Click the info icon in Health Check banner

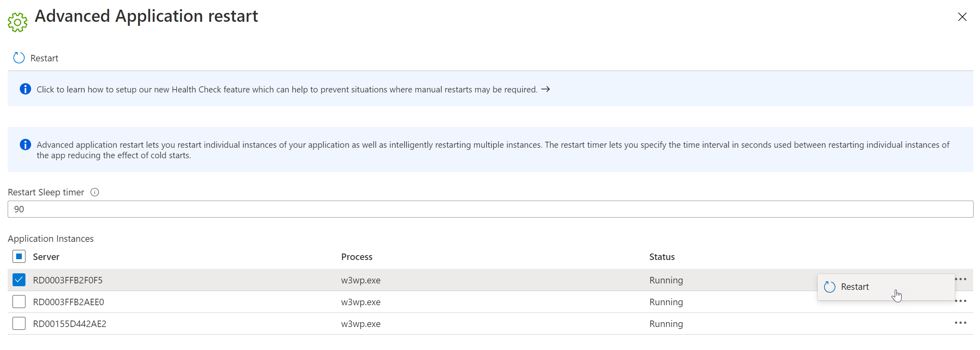point(25,89)
